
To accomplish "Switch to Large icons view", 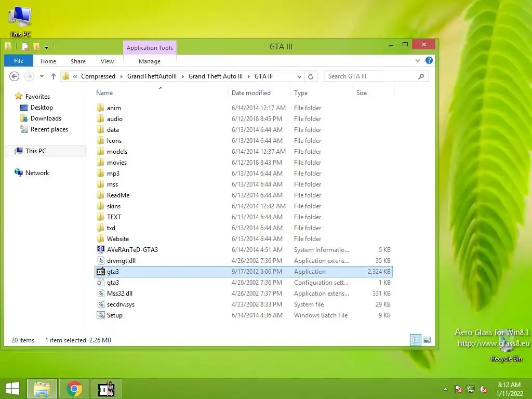I will (427, 340).
